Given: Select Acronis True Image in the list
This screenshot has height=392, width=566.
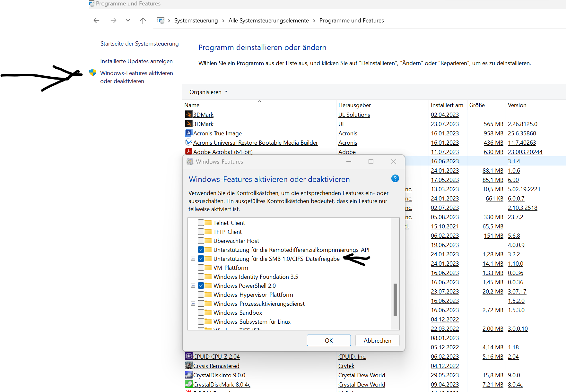Looking at the screenshot, I should [217, 133].
